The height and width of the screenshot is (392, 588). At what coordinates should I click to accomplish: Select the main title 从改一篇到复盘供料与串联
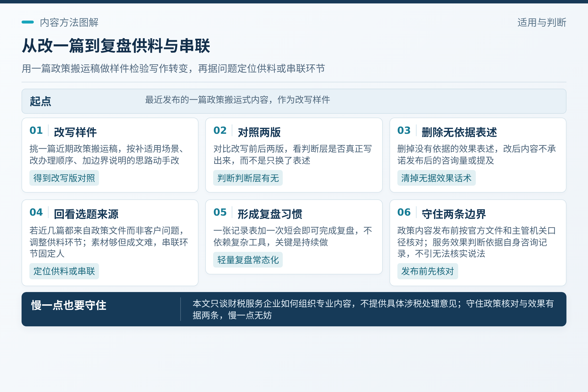116,46
